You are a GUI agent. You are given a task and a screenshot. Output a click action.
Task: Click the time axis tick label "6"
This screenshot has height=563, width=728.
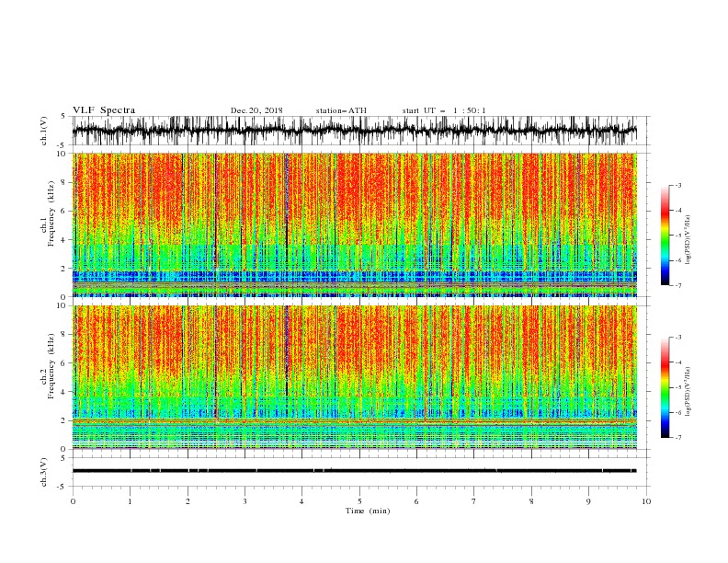tap(416, 501)
